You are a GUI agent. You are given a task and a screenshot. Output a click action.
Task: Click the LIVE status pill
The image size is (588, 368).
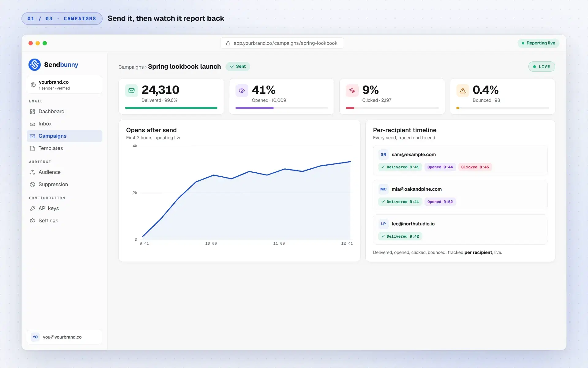pos(541,67)
